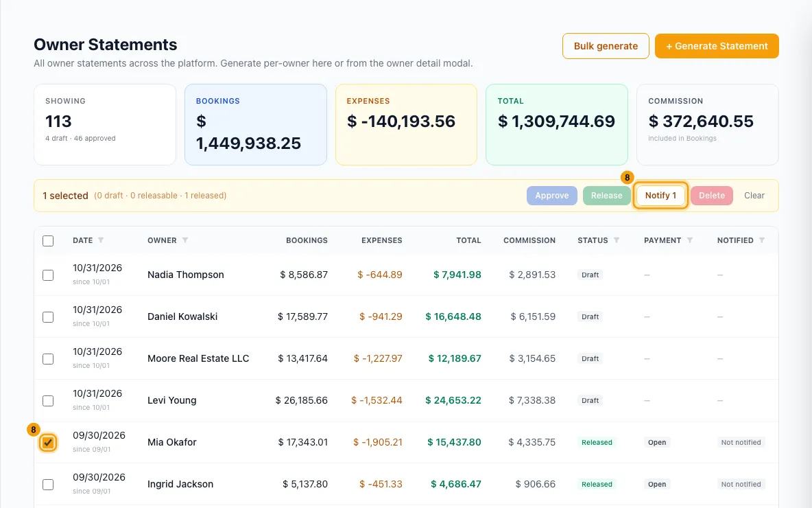
Task: Tick the Levi Young row checkbox
Action: point(48,401)
